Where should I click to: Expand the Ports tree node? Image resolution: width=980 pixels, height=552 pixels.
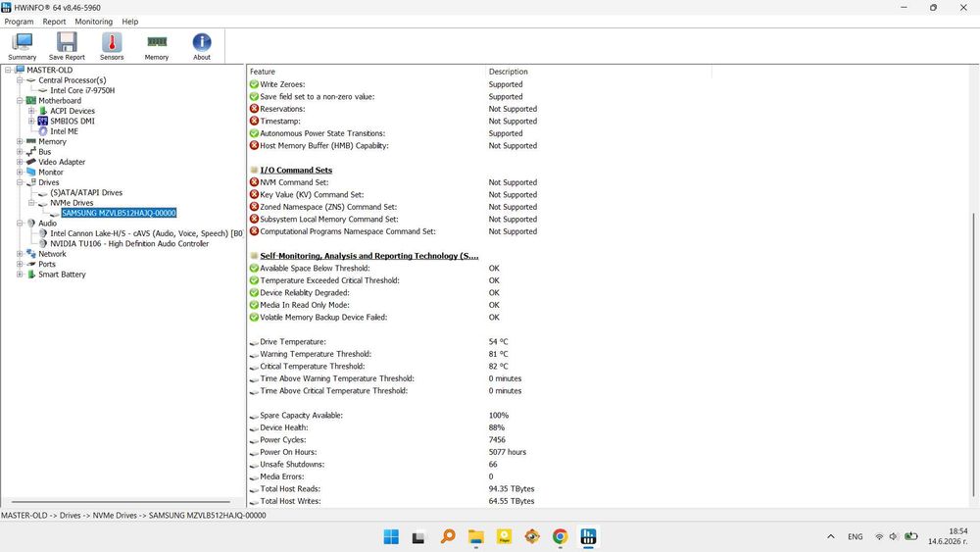pos(20,264)
